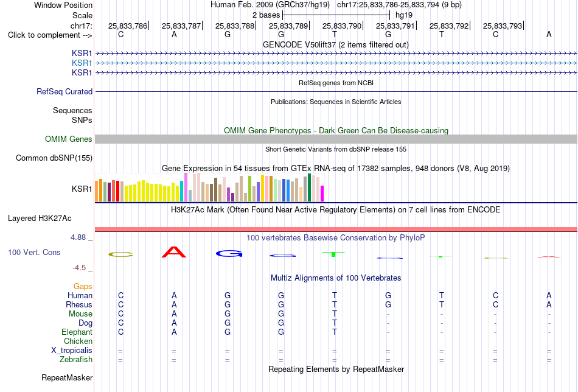Viewport: 578px width, 392px height.
Task: Click 'RefSeq genes from NCBI' title
Action: [x=336, y=83]
